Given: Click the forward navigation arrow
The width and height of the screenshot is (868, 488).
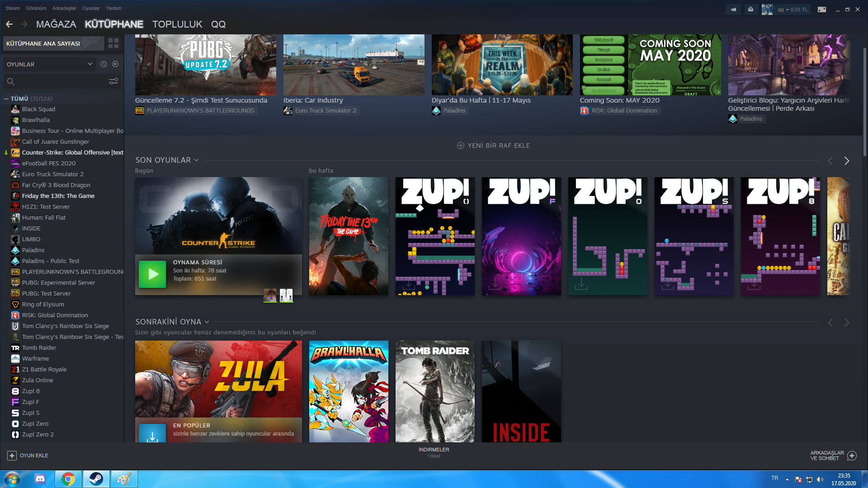Looking at the screenshot, I should (24, 24).
